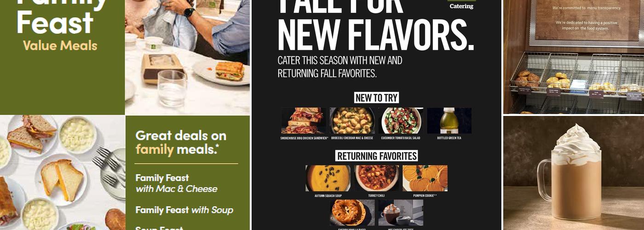
Task: Click the Great deals on family meals heading
Action: 181,142
